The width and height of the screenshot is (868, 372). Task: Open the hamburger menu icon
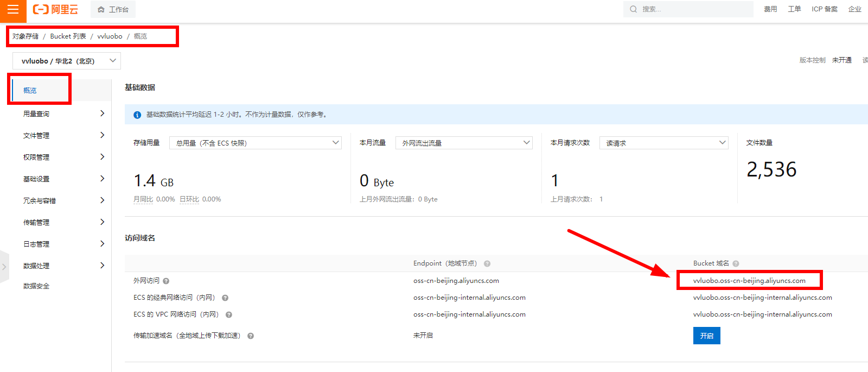[x=13, y=9]
